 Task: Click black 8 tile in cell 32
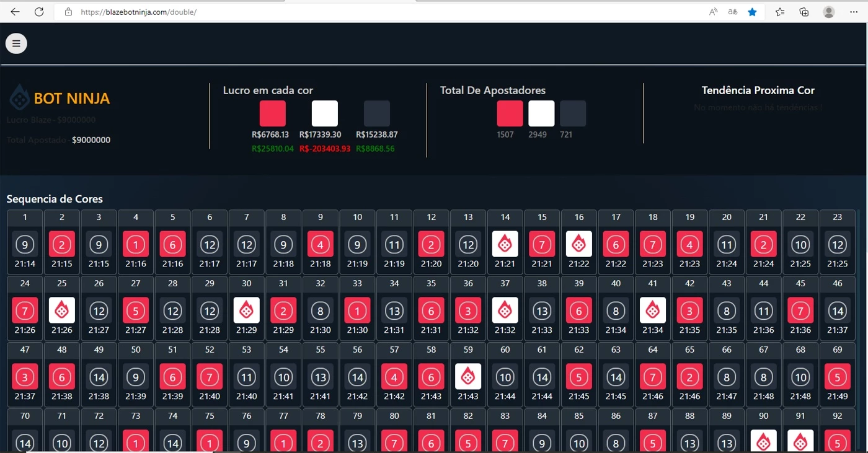pyautogui.click(x=321, y=310)
